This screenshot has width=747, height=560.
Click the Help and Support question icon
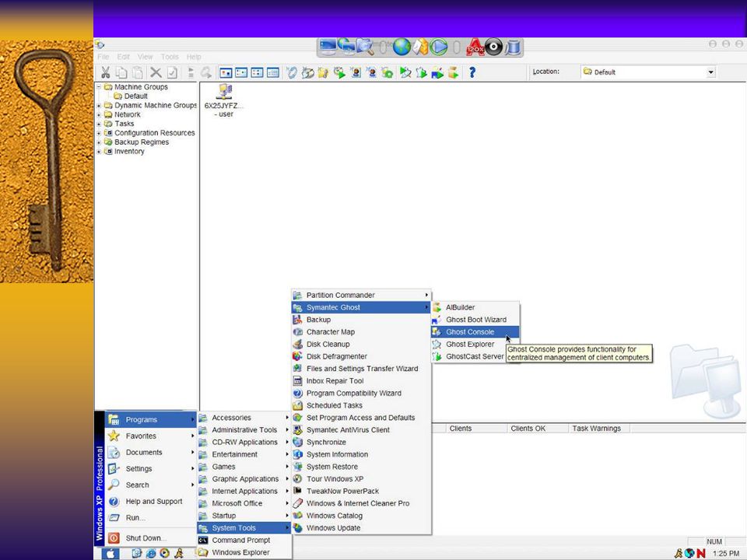pos(114,502)
